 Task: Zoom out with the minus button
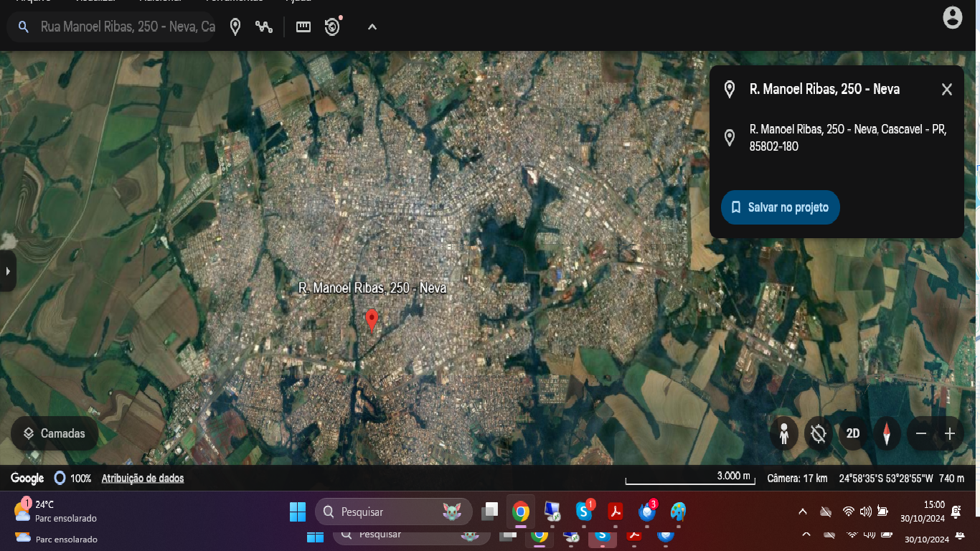[x=921, y=433]
